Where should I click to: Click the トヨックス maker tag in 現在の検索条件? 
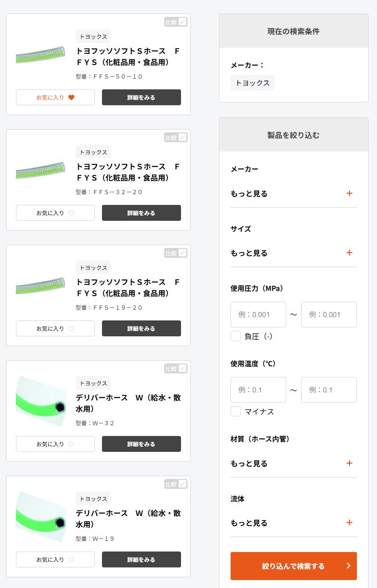coord(253,83)
